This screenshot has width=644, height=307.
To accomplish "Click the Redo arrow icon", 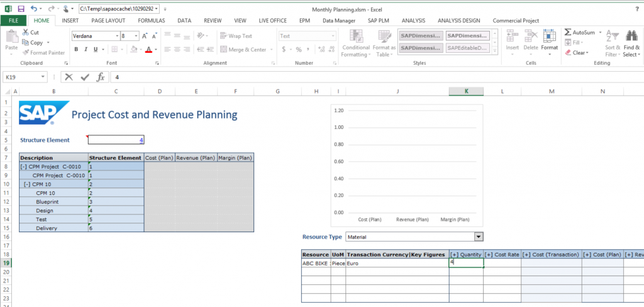I will pyautogui.click(x=52, y=9).
